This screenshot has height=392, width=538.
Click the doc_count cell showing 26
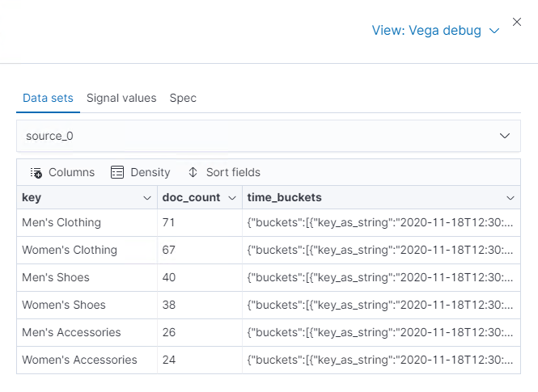click(x=171, y=332)
